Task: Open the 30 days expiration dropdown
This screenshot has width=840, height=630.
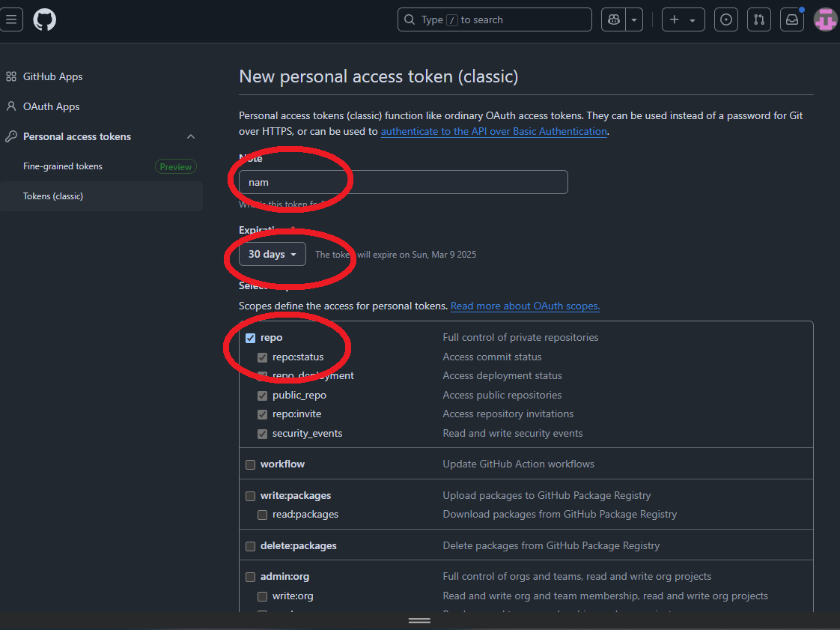Action: click(x=273, y=254)
